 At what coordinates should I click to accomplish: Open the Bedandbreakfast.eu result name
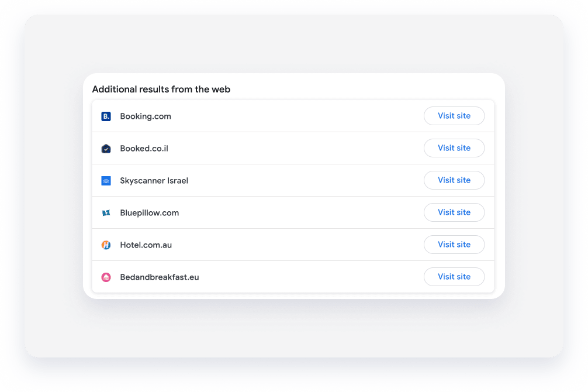[160, 277]
